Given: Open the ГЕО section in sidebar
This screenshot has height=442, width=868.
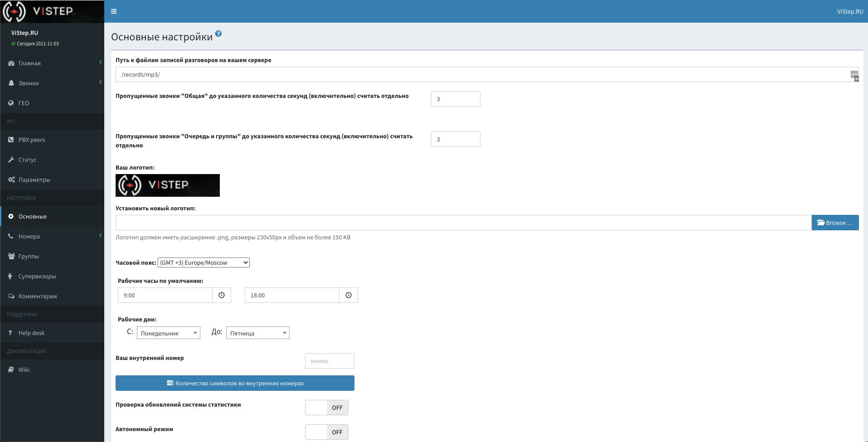Looking at the screenshot, I should pos(24,103).
